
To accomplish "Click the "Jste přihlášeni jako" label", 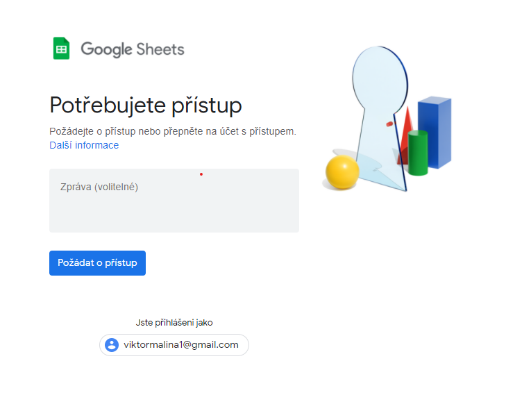I will pyautogui.click(x=174, y=322).
